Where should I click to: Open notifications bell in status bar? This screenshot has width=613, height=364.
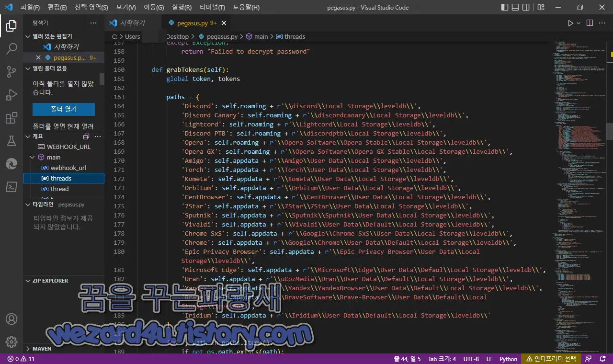(x=602, y=359)
